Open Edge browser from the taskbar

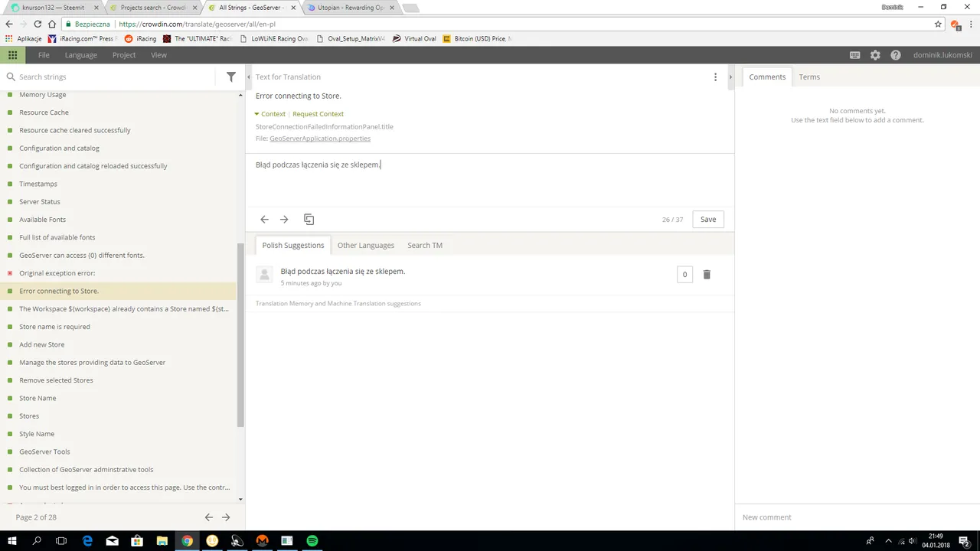coord(87,540)
